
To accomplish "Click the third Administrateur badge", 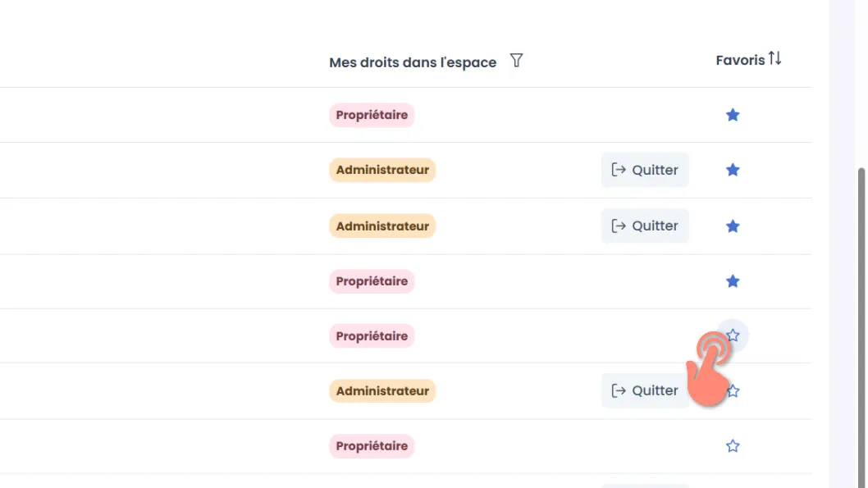I will 382,390.
